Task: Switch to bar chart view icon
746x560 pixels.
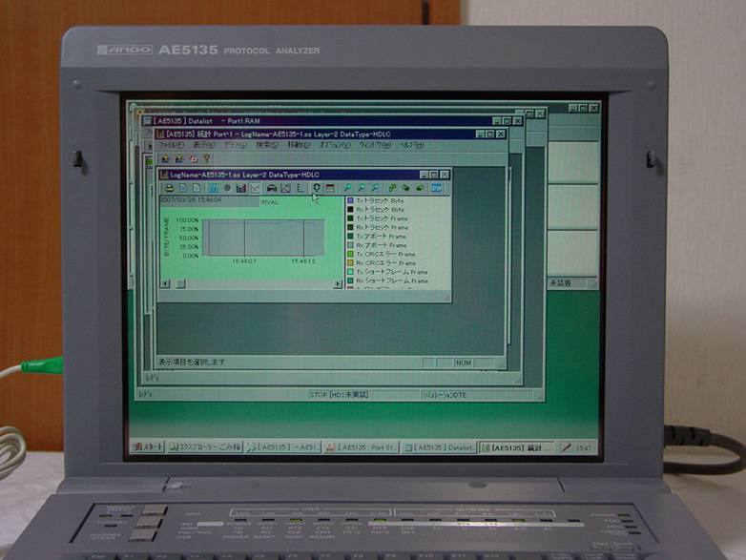Action: (241, 188)
